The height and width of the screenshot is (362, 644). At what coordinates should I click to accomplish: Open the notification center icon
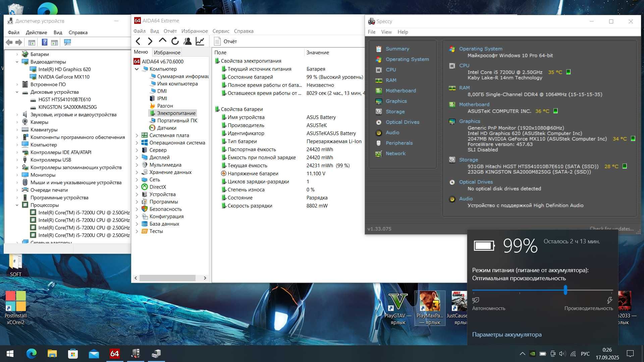pos(630,354)
